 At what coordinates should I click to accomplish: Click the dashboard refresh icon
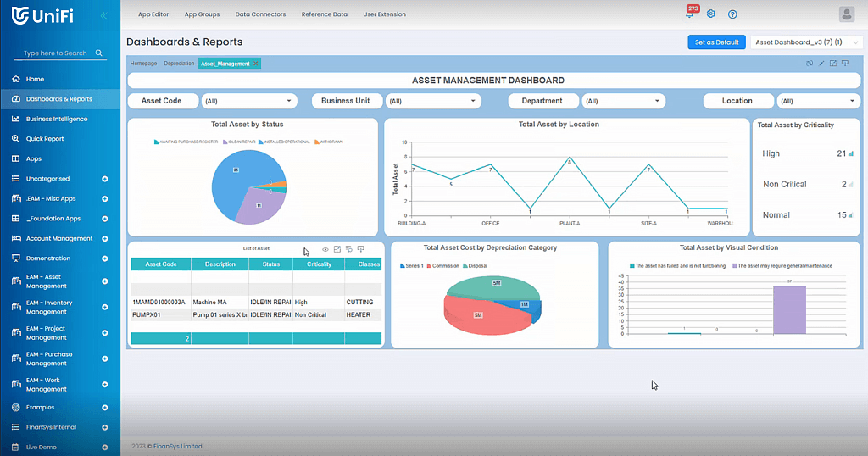tap(810, 64)
